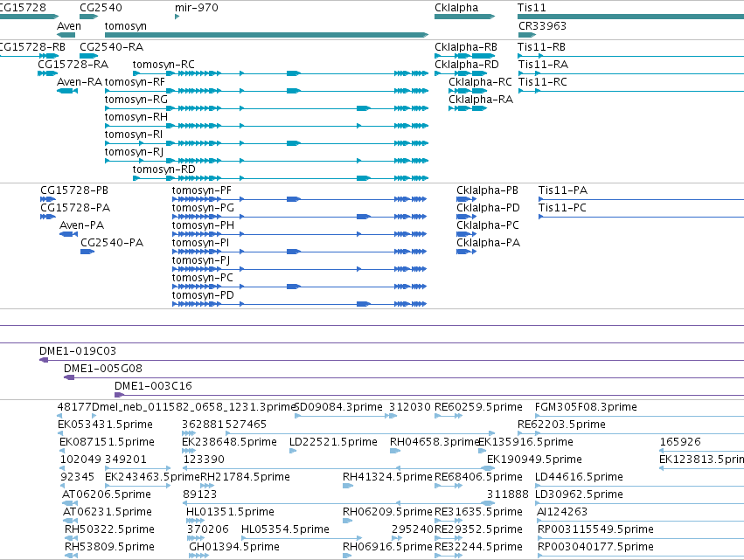Select the Aven-RA transcript
Screen dimensions: 744x560
tap(67, 91)
